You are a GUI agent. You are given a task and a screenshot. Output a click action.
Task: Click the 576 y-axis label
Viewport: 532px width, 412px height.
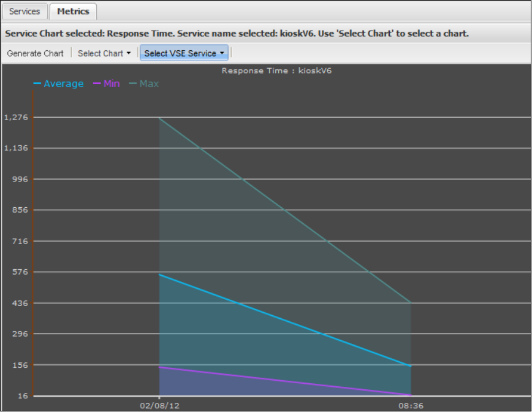pos(20,272)
